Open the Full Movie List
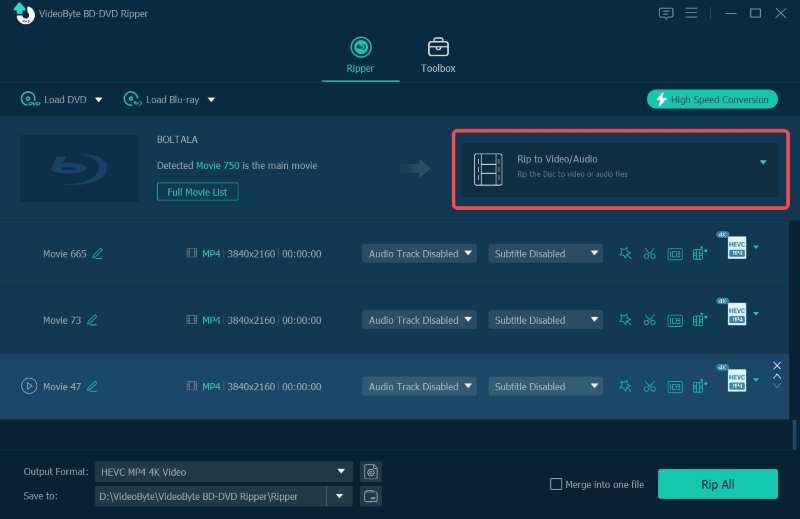The width and height of the screenshot is (800, 519). [197, 192]
